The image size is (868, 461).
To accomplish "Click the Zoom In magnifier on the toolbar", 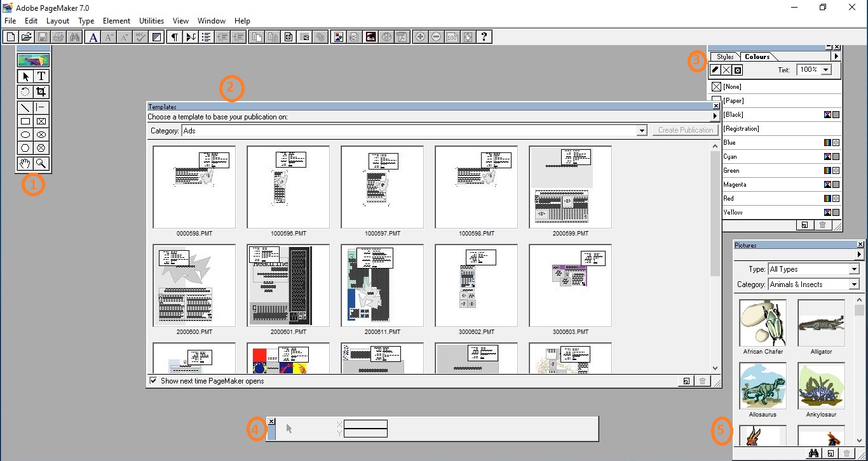I will tap(420, 36).
